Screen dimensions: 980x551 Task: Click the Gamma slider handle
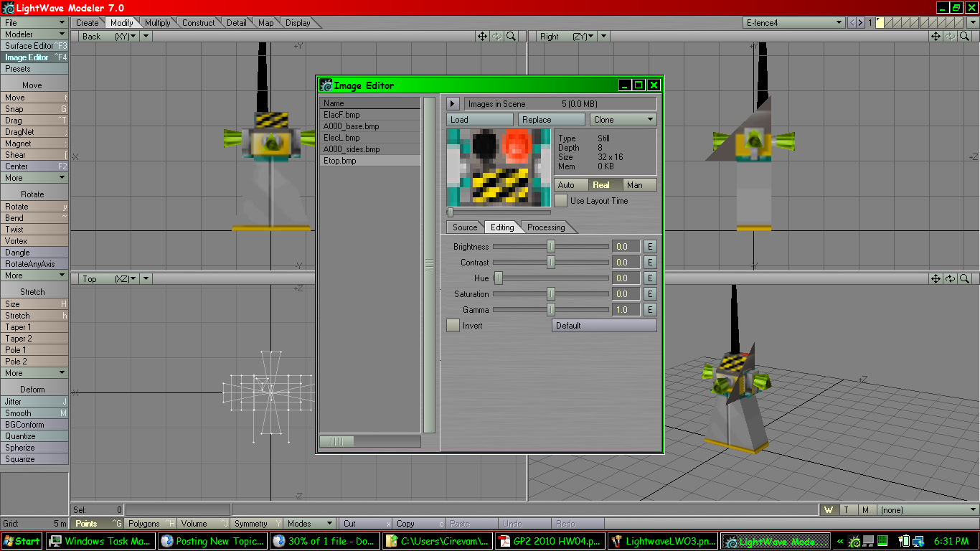551,310
